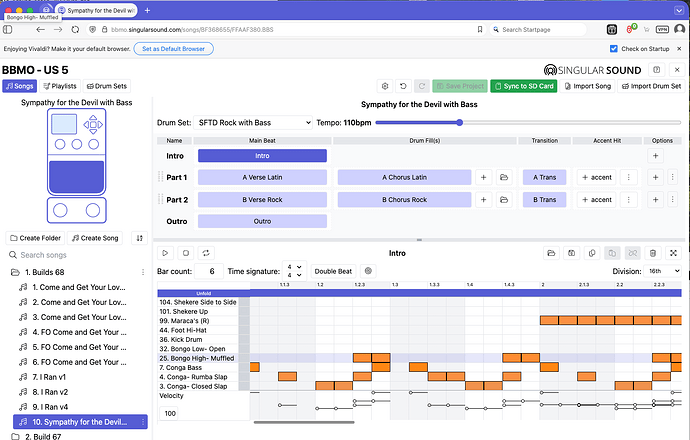Click the undo arrow icon
The height and width of the screenshot is (440, 690).
[403, 87]
